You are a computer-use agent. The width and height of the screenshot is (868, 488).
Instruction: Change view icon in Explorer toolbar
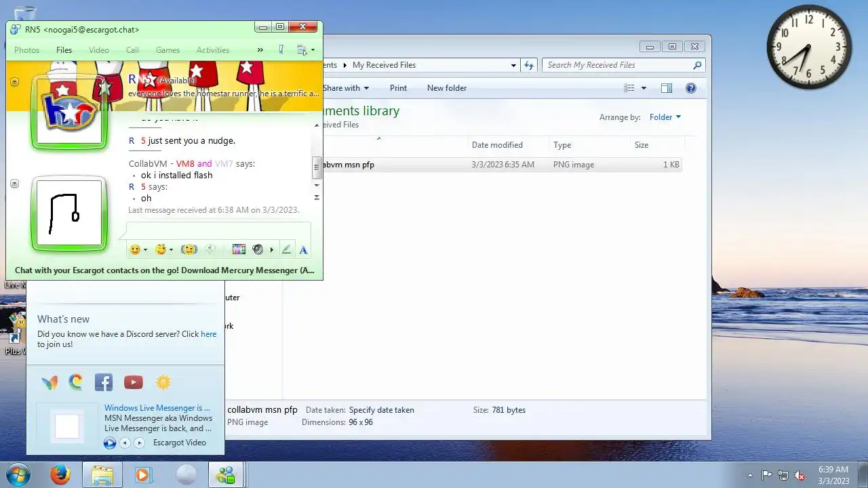point(629,88)
